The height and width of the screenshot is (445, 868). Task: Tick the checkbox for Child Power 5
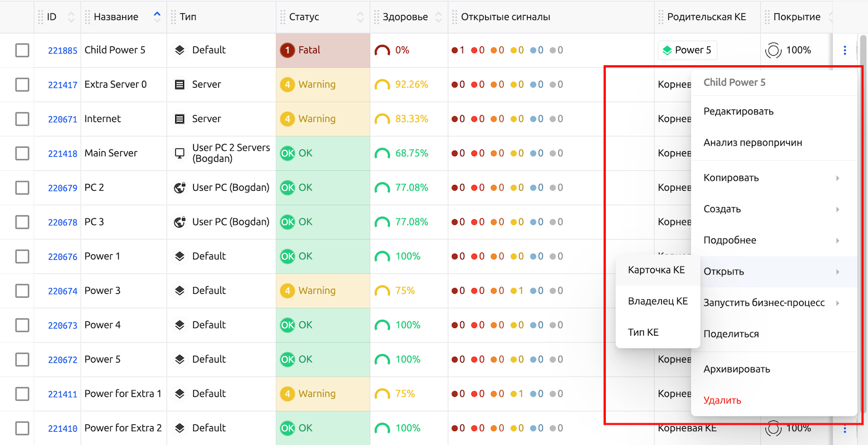point(22,50)
